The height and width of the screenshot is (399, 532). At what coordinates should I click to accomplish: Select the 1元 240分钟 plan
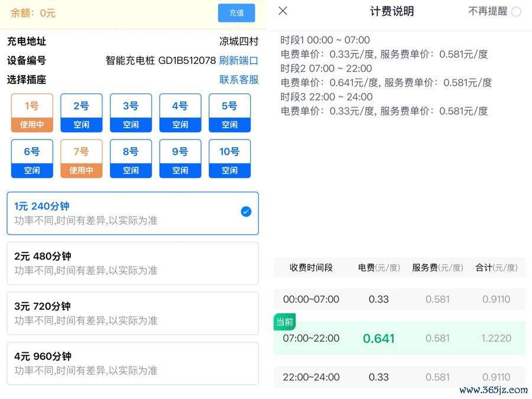tap(132, 213)
